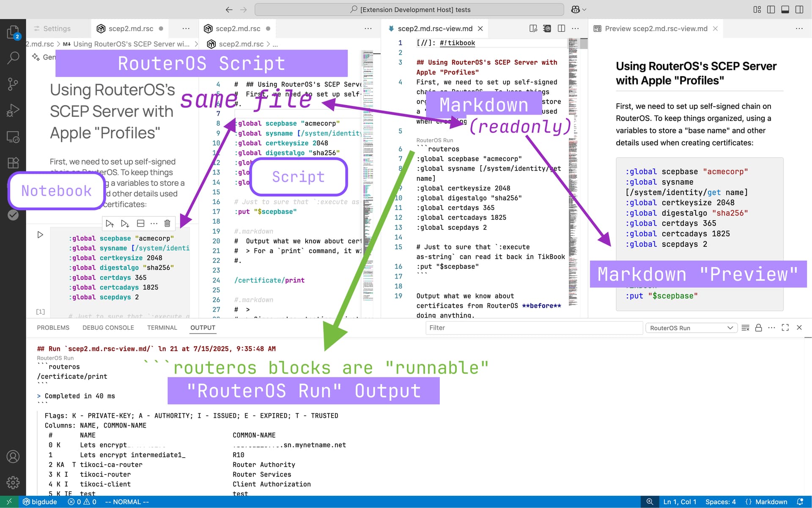The width and height of the screenshot is (812, 508).
Task: Delete the notebook cell with trash icon
Action: (x=167, y=223)
